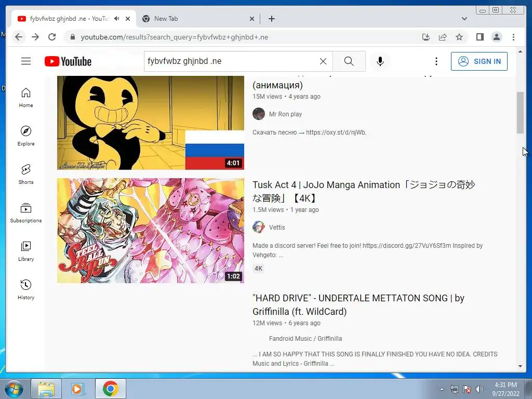Click the scrollbar down arrow
Viewport: 532px width, 399px height.
pyautogui.click(x=520, y=366)
